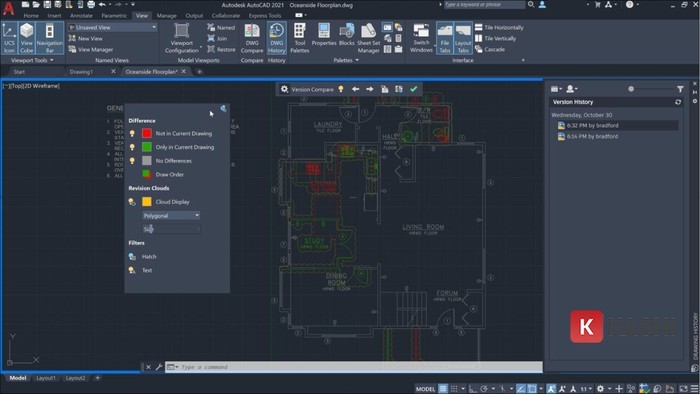
Task: Click Tile Horizontally
Action: click(x=499, y=27)
